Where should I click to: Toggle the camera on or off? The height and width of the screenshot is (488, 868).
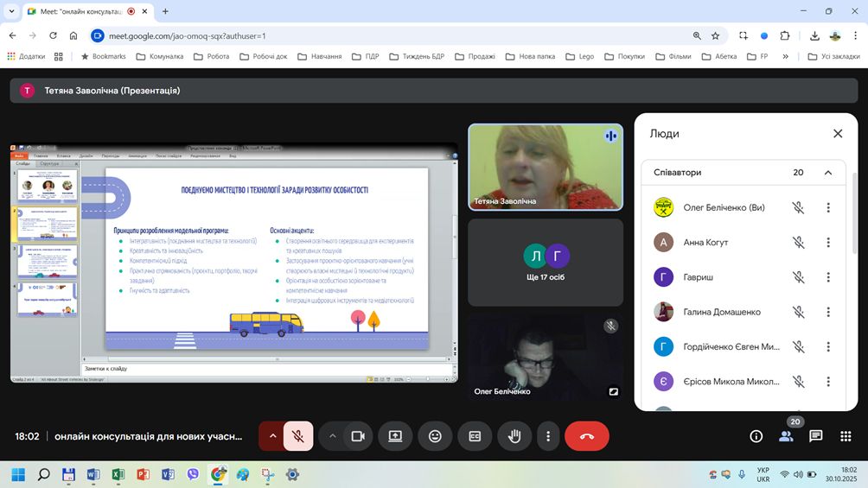click(357, 436)
